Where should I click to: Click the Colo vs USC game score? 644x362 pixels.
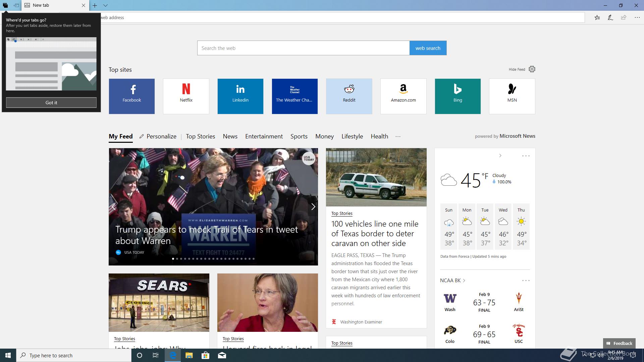pyautogui.click(x=484, y=335)
